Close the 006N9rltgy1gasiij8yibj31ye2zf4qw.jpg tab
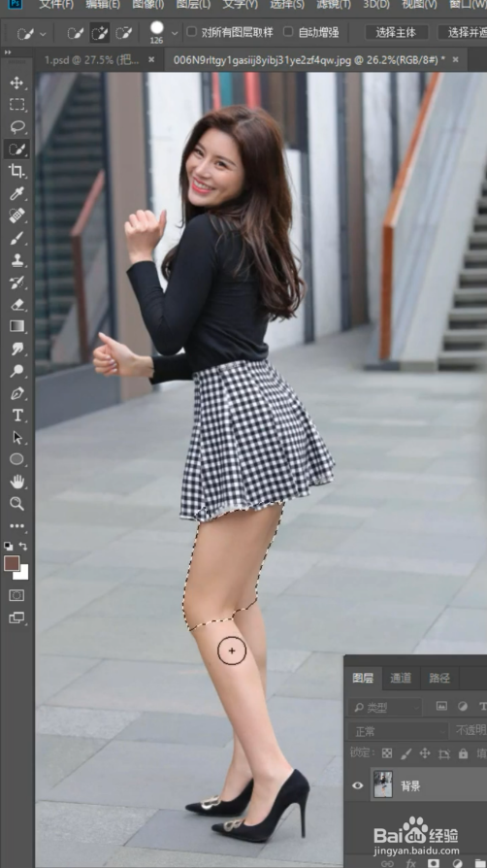 click(456, 59)
